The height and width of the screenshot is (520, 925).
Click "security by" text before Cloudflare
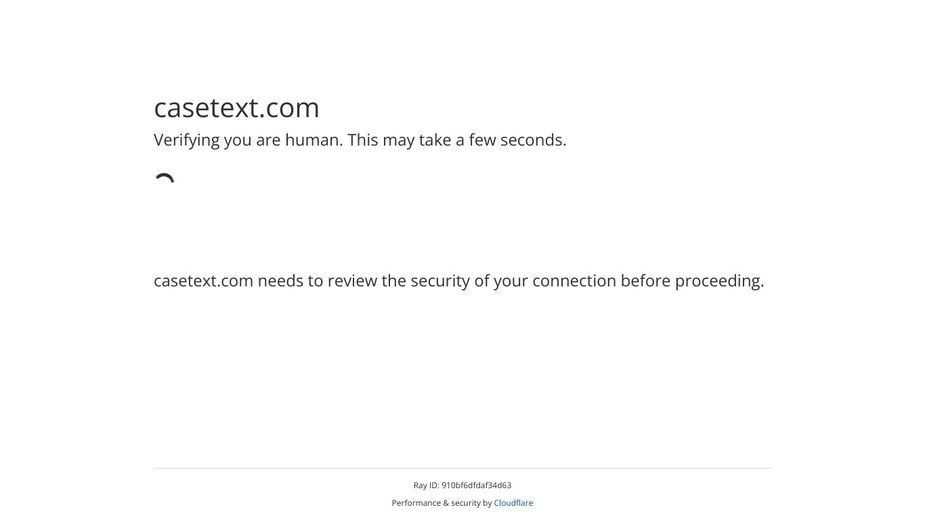(x=471, y=503)
